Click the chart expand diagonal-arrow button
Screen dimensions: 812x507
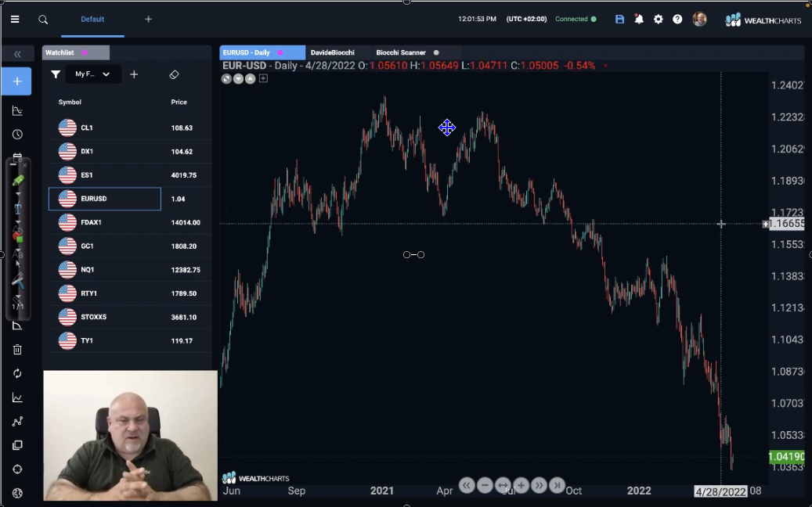click(x=226, y=79)
